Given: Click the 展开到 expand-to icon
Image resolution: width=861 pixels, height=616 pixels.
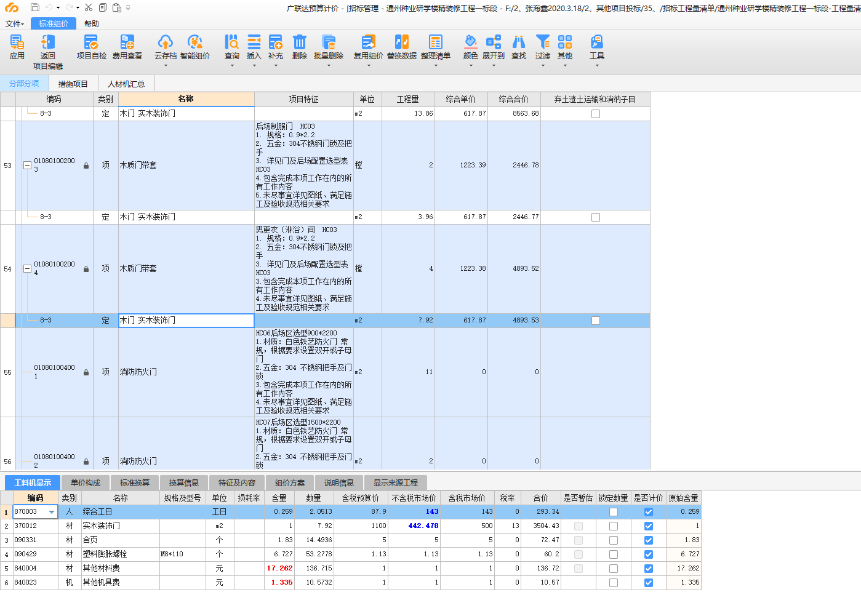Looking at the screenshot, I should point(494,42).
